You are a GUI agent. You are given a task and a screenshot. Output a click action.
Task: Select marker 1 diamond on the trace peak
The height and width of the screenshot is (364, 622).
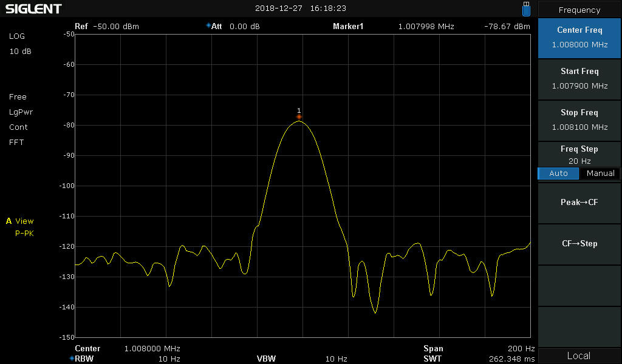coord(299,116)
